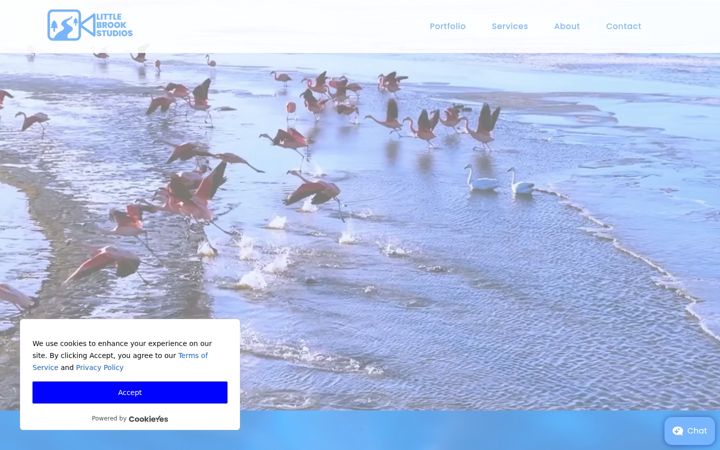Screen dimensions: 720x450
Task: Click the CookieYes powered-by logo
Action: point(148,419)
